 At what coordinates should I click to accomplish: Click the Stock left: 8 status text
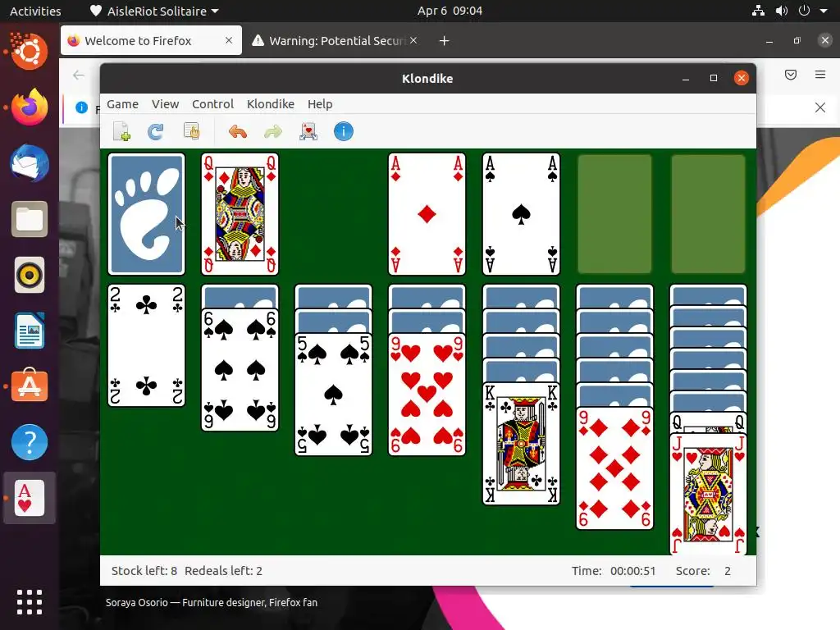click(144, 571)
